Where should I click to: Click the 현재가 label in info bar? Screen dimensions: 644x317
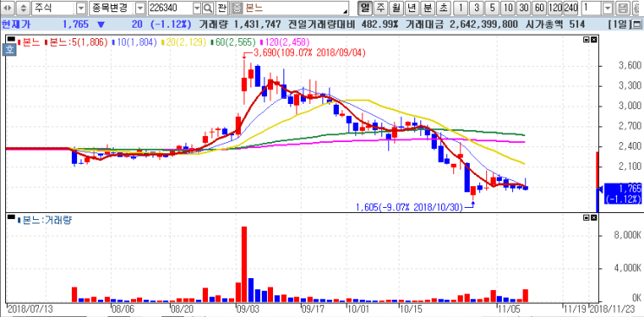point(16,24)
